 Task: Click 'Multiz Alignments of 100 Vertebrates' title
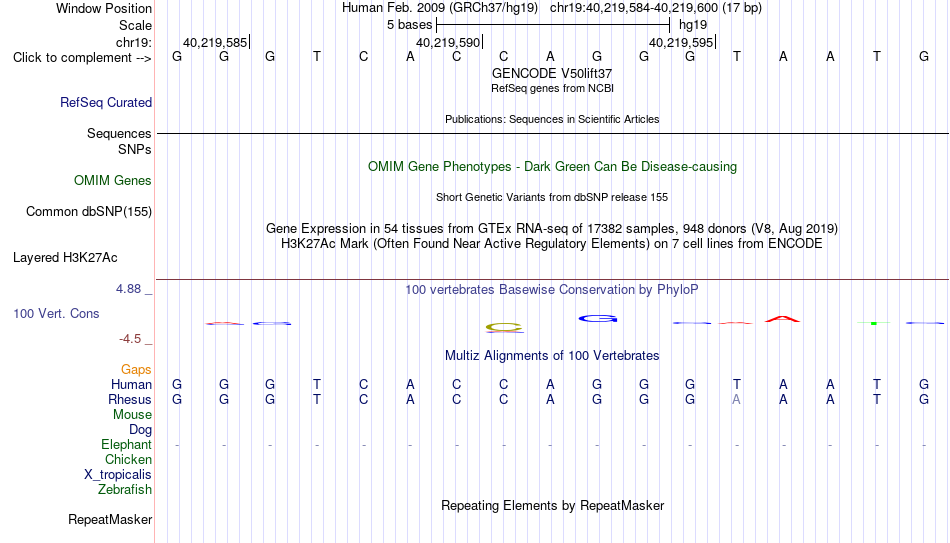552,356
